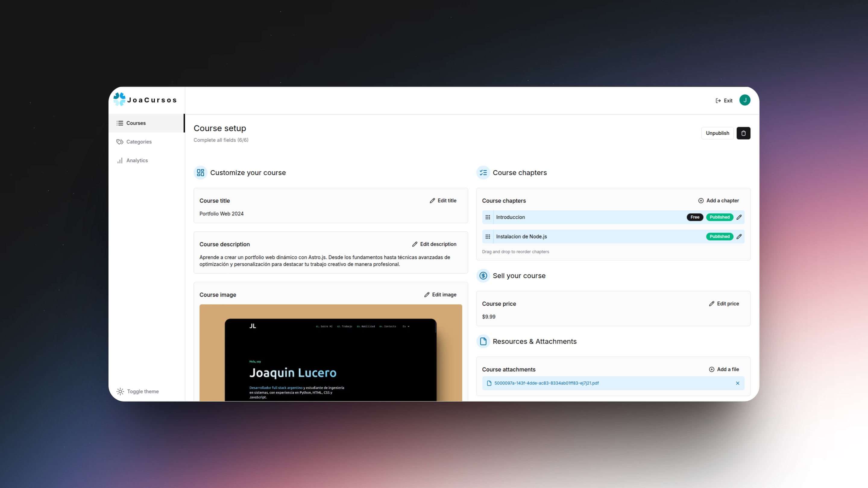Viewport: 868px width, 488px height.
Task: Click the course image thumbnail
Action: click(x=330, y=353)
